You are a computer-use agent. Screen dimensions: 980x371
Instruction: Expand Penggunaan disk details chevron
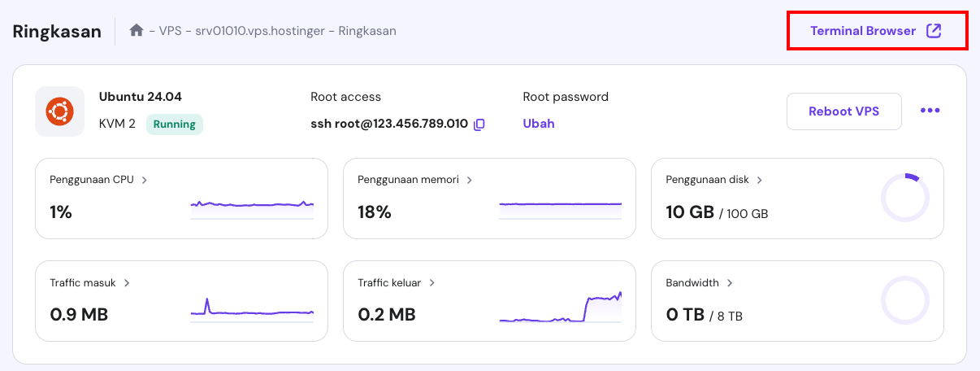(x=759, y=180)
